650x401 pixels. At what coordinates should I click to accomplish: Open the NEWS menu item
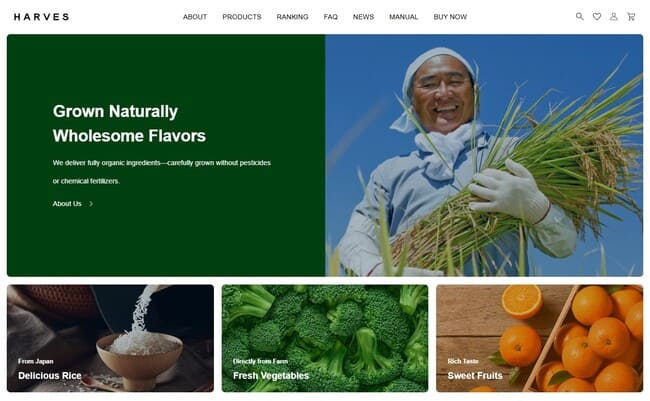pyautogui.click(x=363, y=17)
